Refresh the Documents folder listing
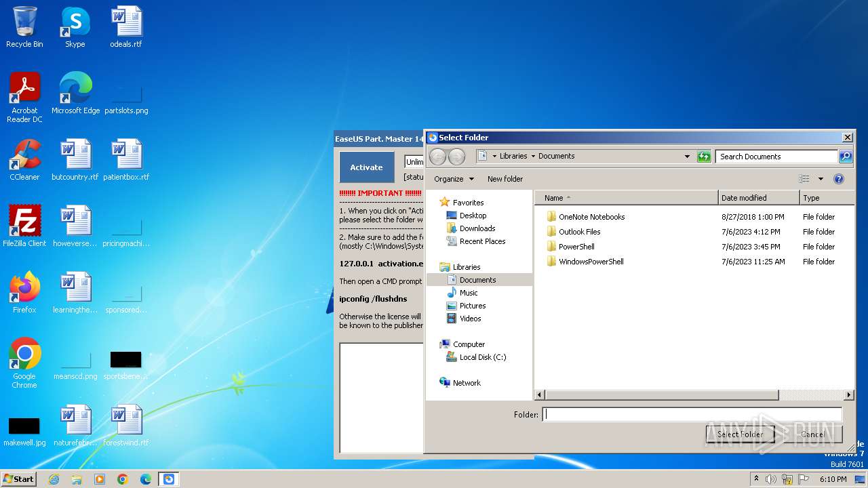The width and height of the screenshot is (868, 488). (x=704, y=157)
